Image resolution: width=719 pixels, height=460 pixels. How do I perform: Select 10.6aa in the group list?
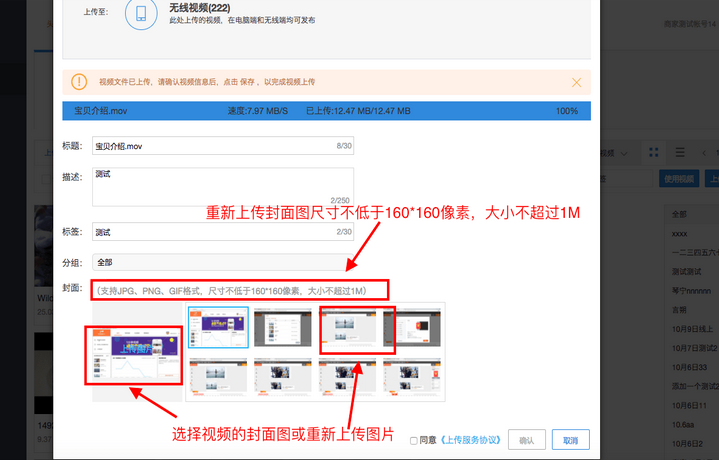(683, 425)
